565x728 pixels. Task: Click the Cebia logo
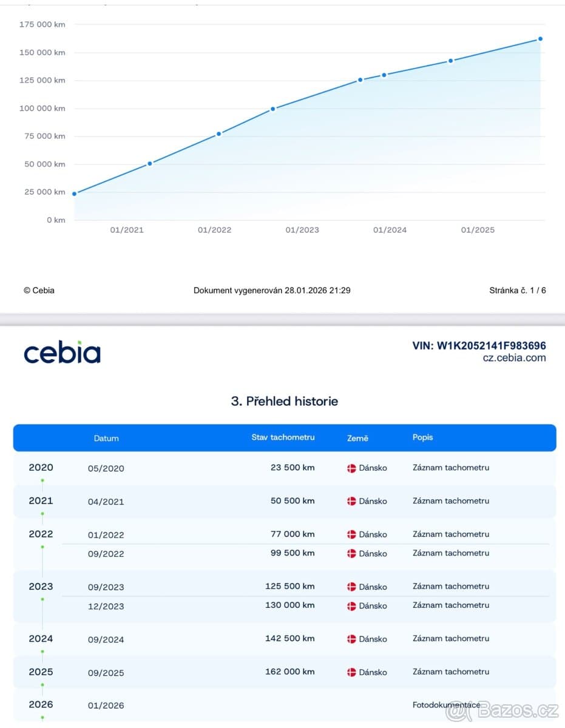coord(62,352)
